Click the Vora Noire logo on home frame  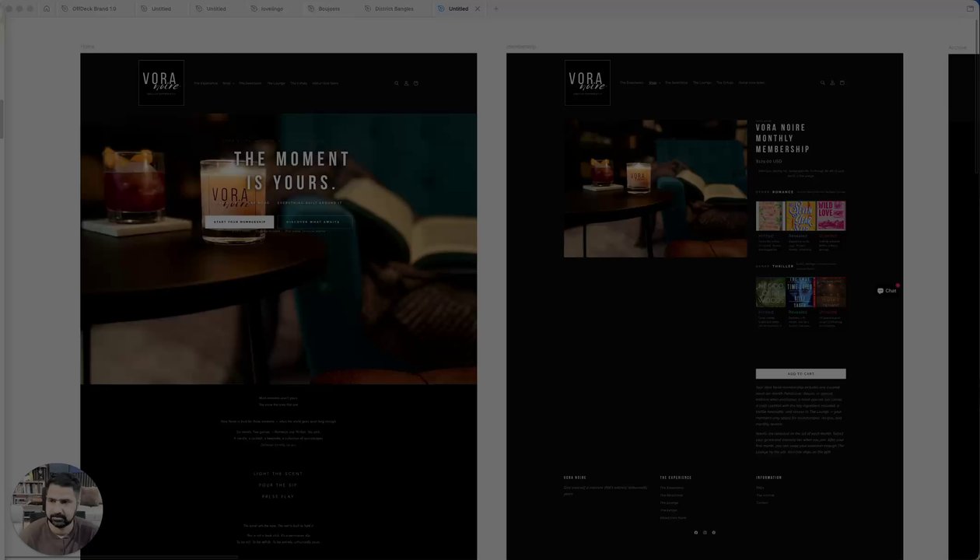[x=161, y=82]
